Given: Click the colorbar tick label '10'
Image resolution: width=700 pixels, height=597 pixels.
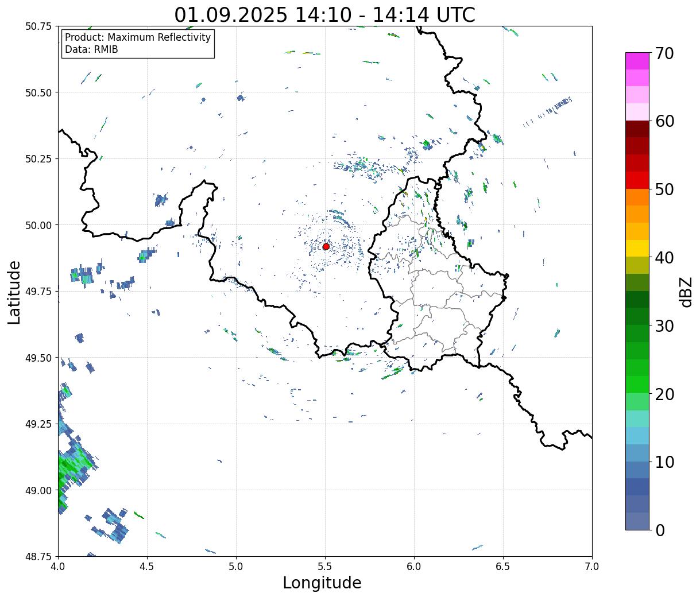Looking at the screenshot, I should [x=664, y=462].
